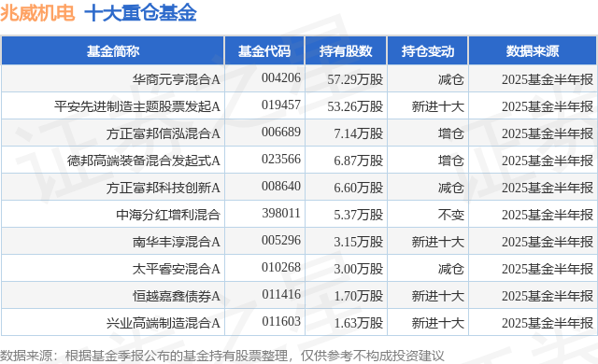This screenshot has height=364, width=598.
Task: Click the 基金代码 column header
Action: (x=264, y=51)
